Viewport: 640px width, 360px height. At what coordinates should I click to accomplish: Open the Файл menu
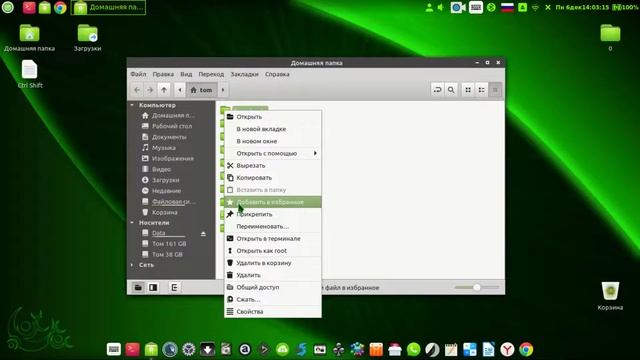pos(138,74)
